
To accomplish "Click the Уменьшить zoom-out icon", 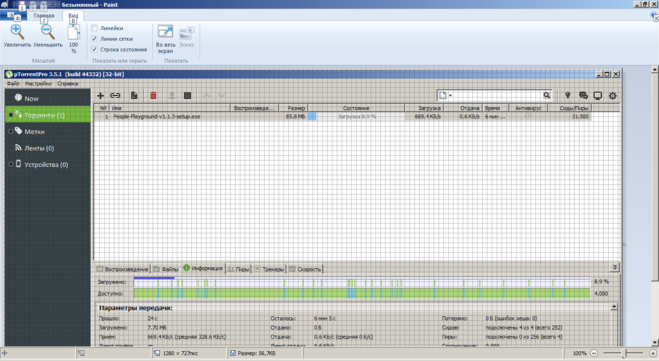I will coord(47,32).
